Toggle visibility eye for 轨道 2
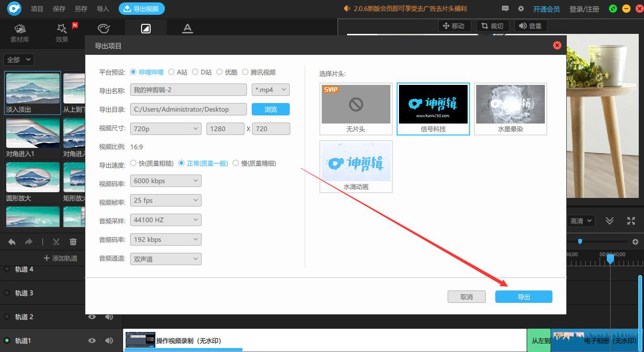The width and height of the screenshot is (644, 352). [92, 317]
